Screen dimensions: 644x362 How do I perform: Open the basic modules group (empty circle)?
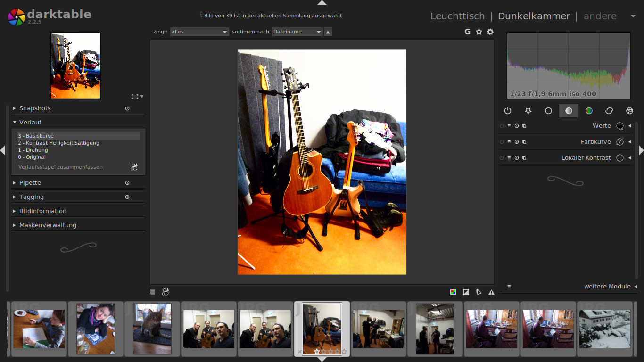tap(548, 111)
